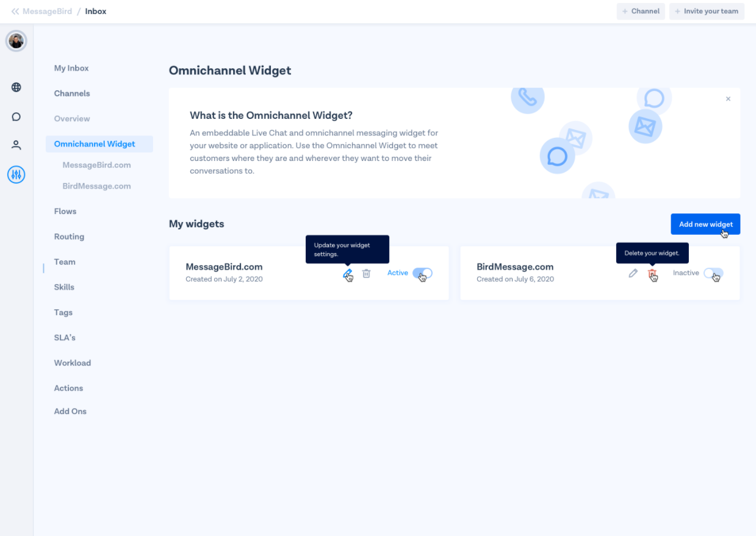Select Omnichannel Widget in the side menu

pyautogui.click(x=95, y=144)
